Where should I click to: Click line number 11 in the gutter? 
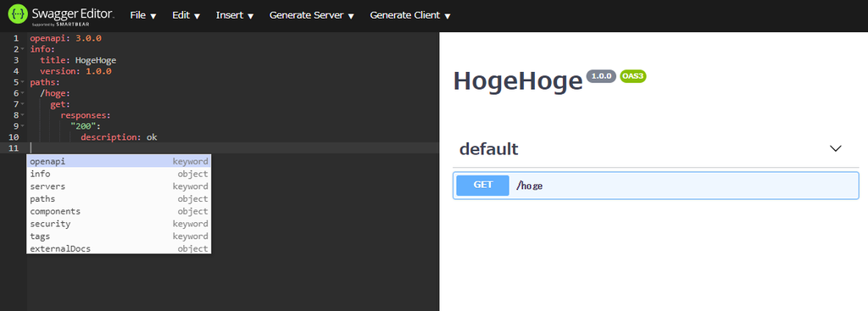14,147
